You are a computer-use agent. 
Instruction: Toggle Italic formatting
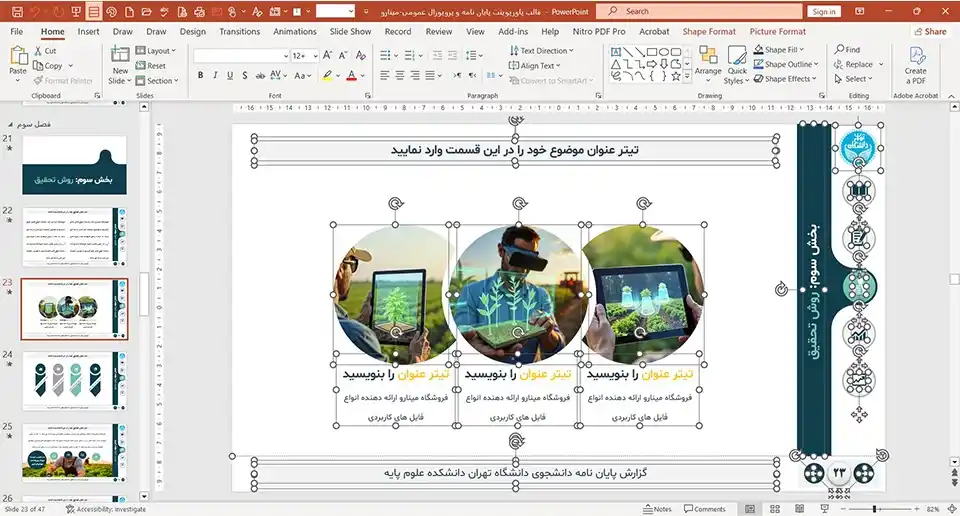(215, 75)
